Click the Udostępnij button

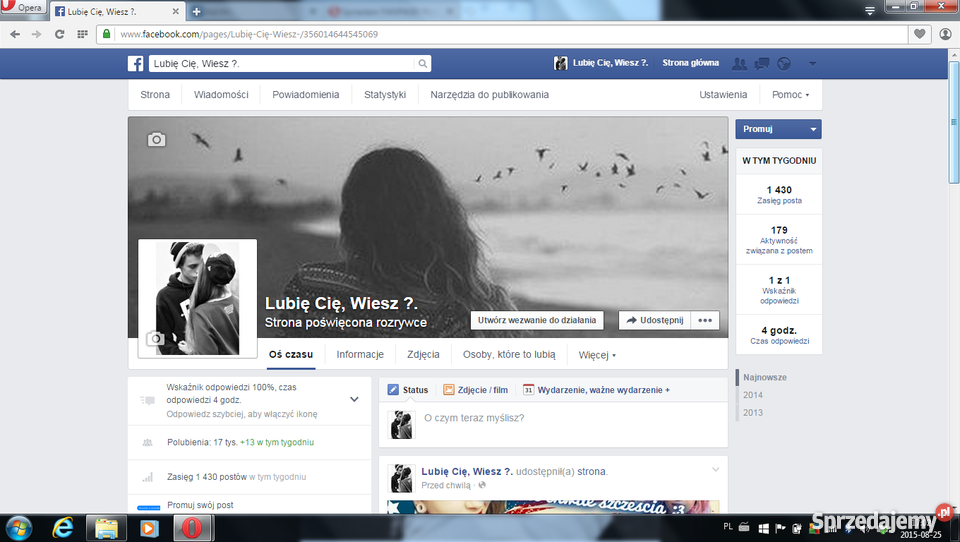pyautogui.click(x=654, y=320)
